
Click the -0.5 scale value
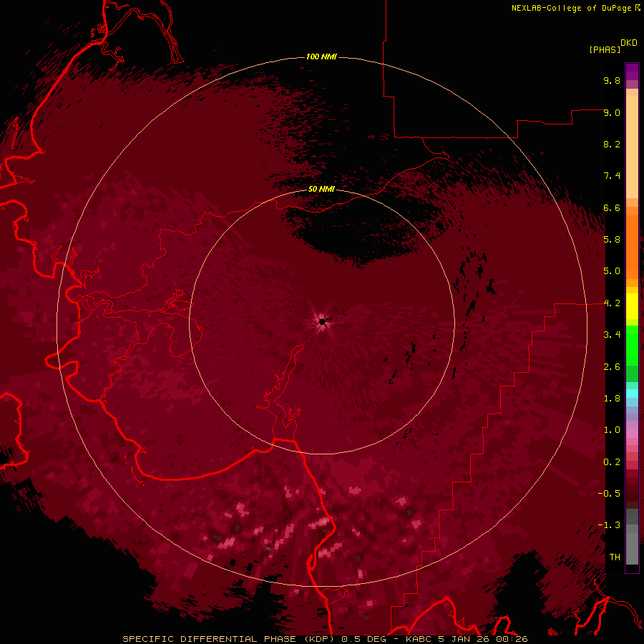(x=609, y=494)
